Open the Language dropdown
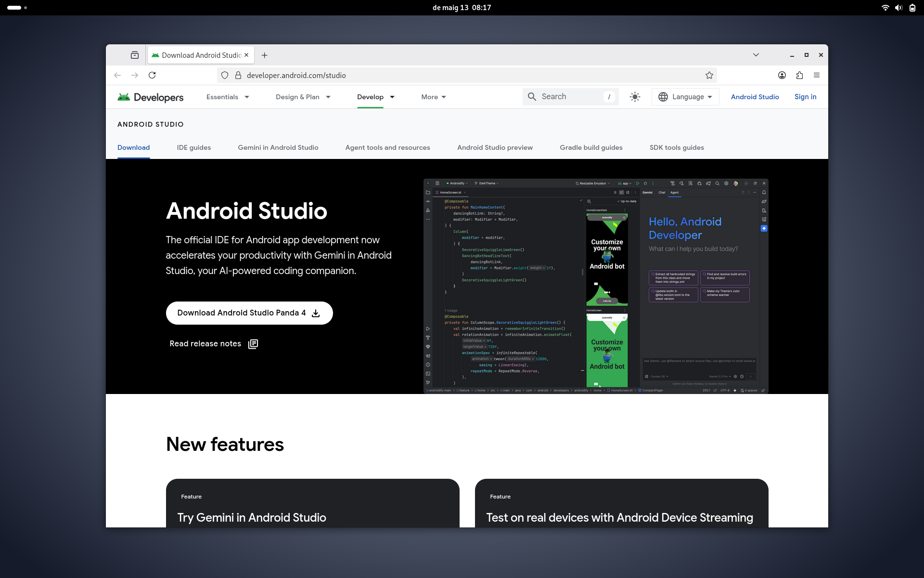The width and height of the screenshot is (924, 578). click(x=685, y=97)
